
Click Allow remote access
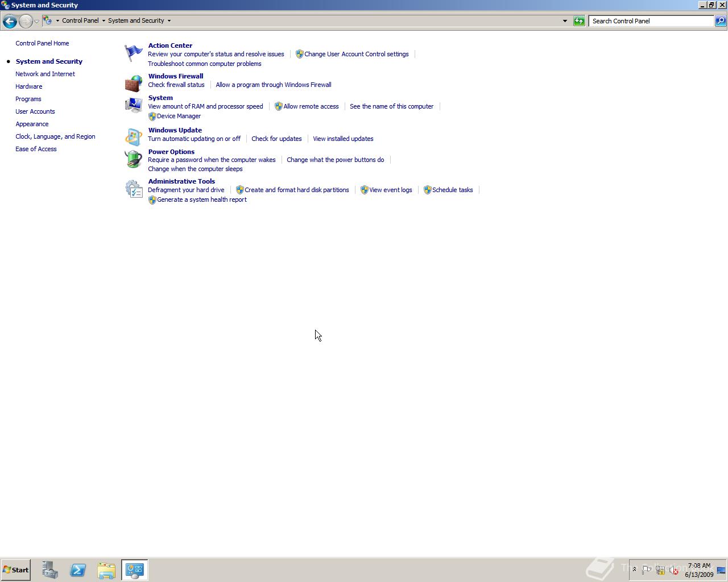(311, 106)
